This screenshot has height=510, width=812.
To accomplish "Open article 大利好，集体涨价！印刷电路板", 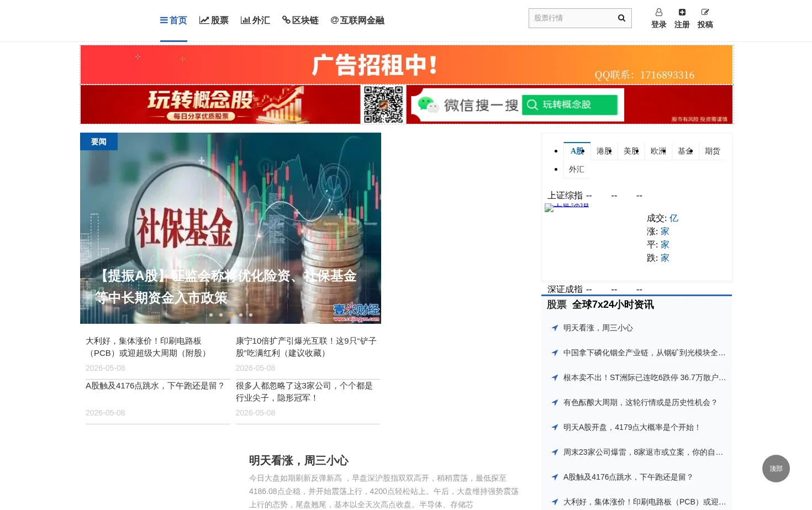I will [x=148, y=347].
